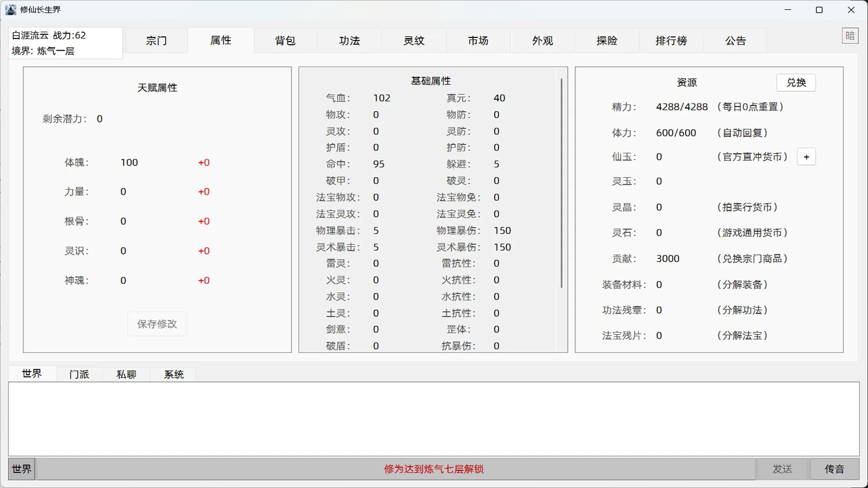Click the 天赋属性 heading
Image resolution: width=868 pixels, height=488 pixels.
pos(157,88)
